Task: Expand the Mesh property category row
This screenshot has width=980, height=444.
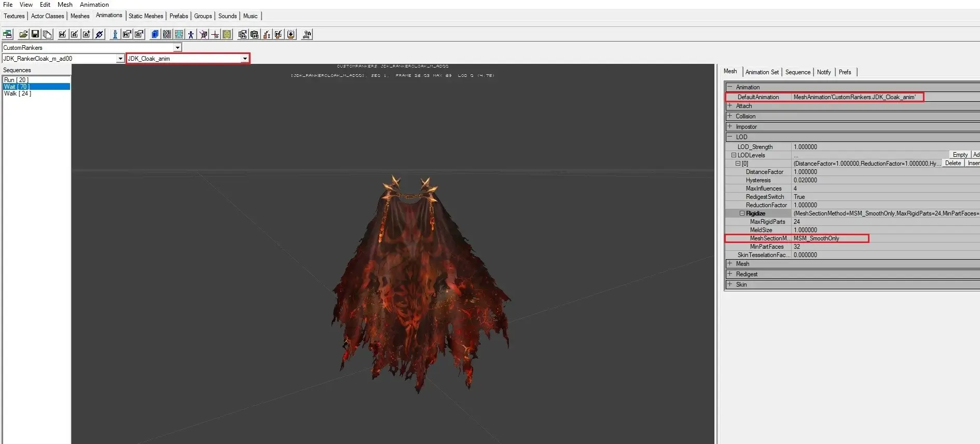Action: tap(730, 263)
